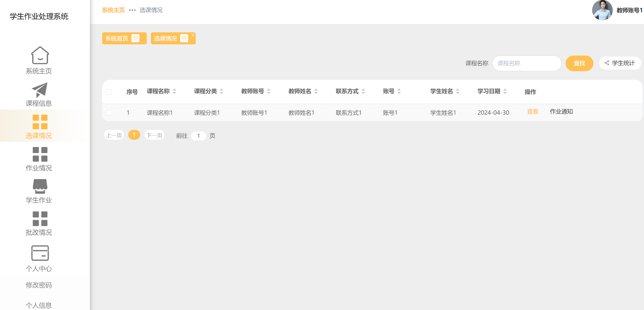Focus the 课程名称 search input field

pyautogui.click(x=526, y=63)
